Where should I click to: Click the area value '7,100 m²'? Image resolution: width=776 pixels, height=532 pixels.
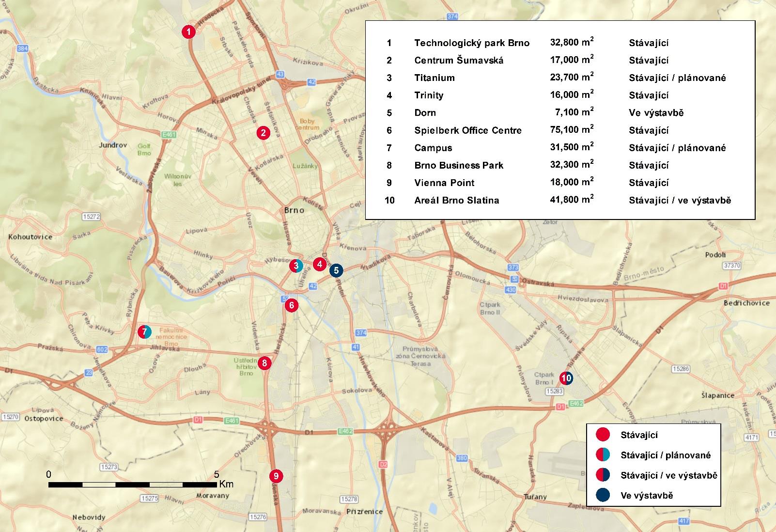point(574,111)
